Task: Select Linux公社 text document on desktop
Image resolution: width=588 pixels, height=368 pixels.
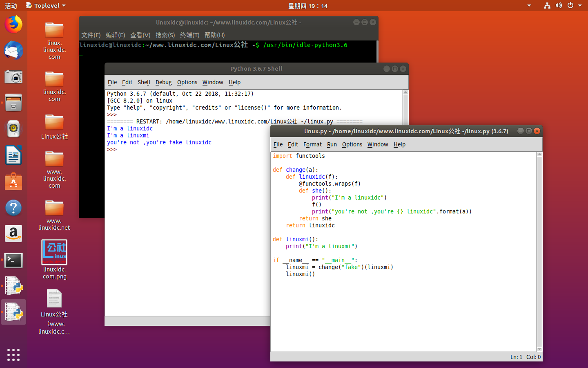Action: (54, 312)
